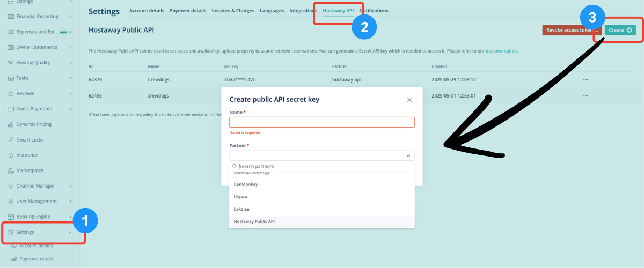The width and height of the screenshot is (644, 268).
Task: Click the capitalized Crewdogs name cell
Action: (x=158, y=80)
